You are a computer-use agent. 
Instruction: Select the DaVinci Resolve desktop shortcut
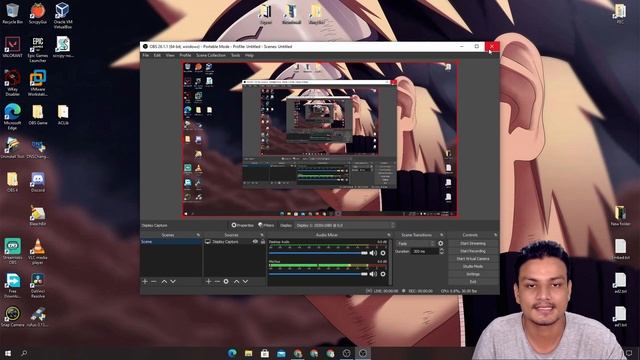(38, 285)
